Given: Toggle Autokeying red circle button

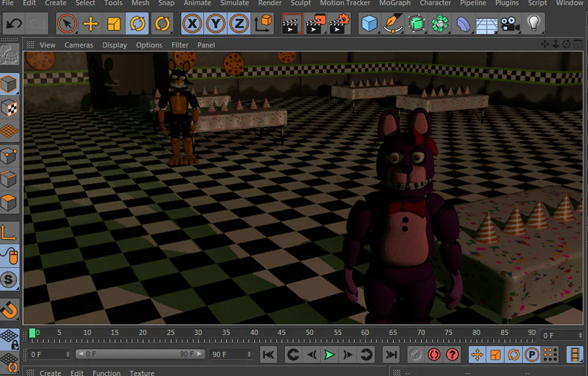Looking at the screenshot, I should pyautogui.click(x=434, y=354).
